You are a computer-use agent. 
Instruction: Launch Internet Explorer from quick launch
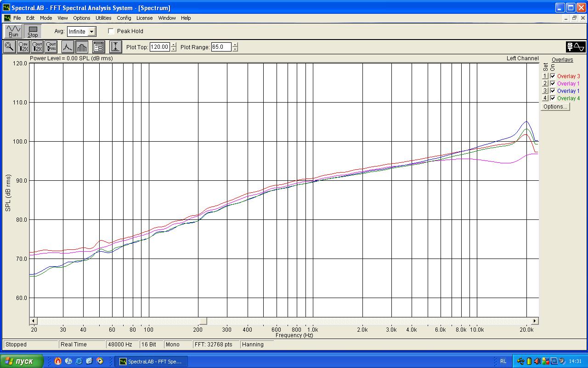pyautogui.click(x=79, y=361)
